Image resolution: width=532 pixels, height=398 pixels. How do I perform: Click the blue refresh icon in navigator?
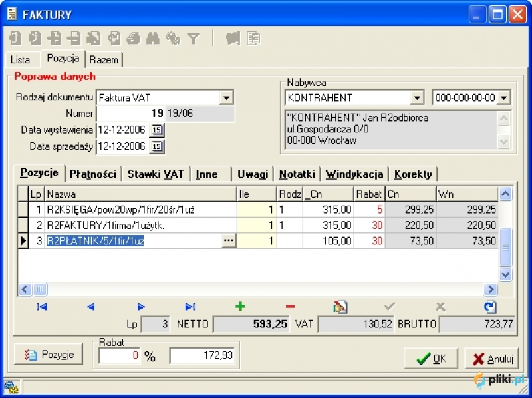tap(490, 307)
